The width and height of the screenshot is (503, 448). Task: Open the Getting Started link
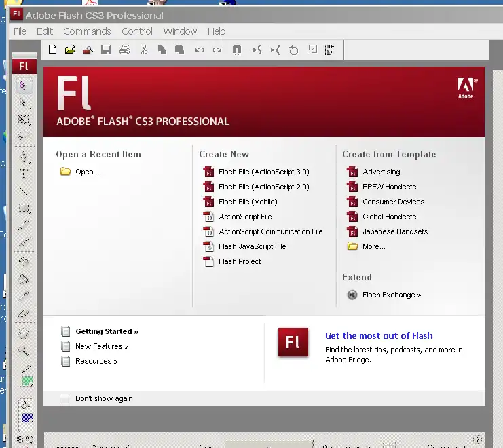[107, 331]
